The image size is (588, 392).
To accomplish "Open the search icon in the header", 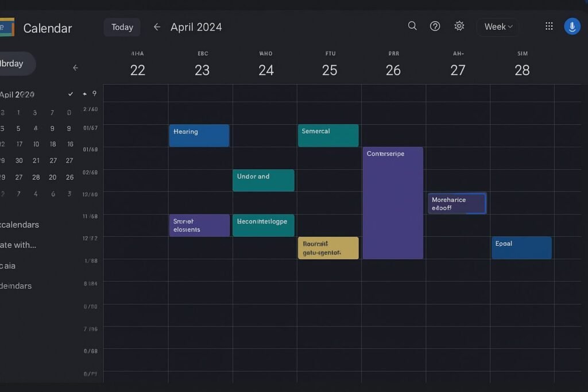I will 412,26.
